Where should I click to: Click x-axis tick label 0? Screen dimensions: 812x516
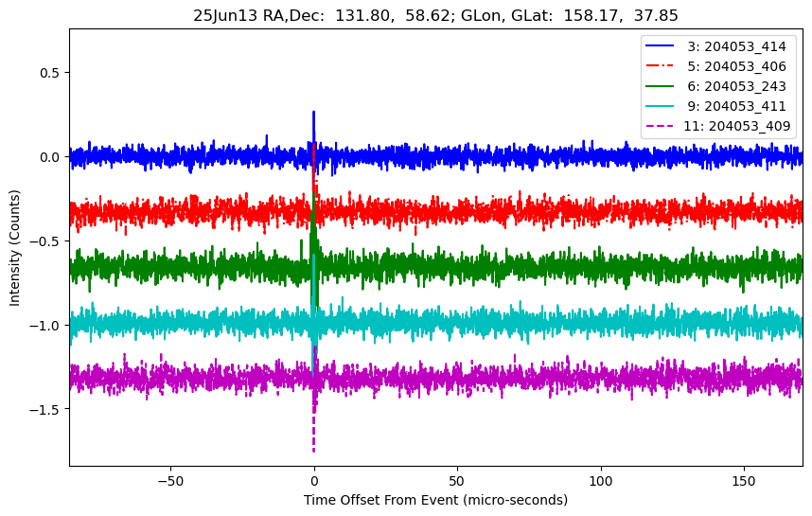(x=314, y=481)
